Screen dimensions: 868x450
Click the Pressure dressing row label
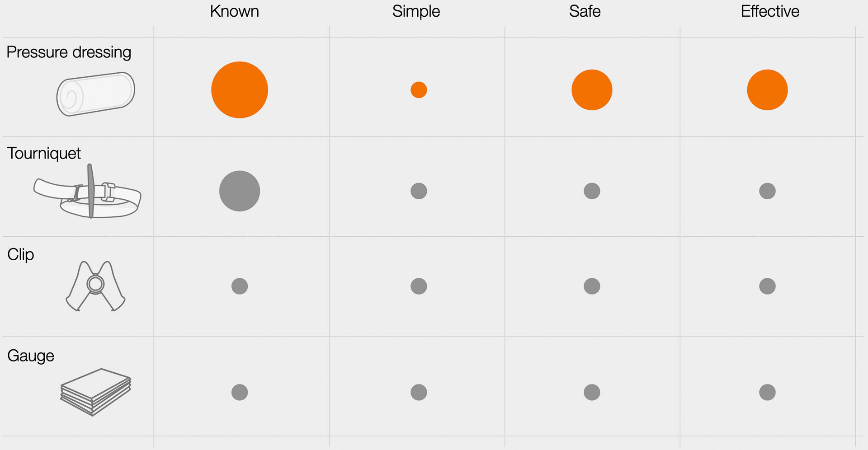pyautogui.click(x=69, y=52)
